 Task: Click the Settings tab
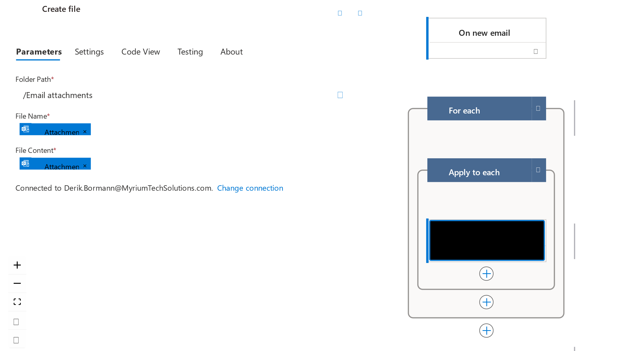point(89,51)
